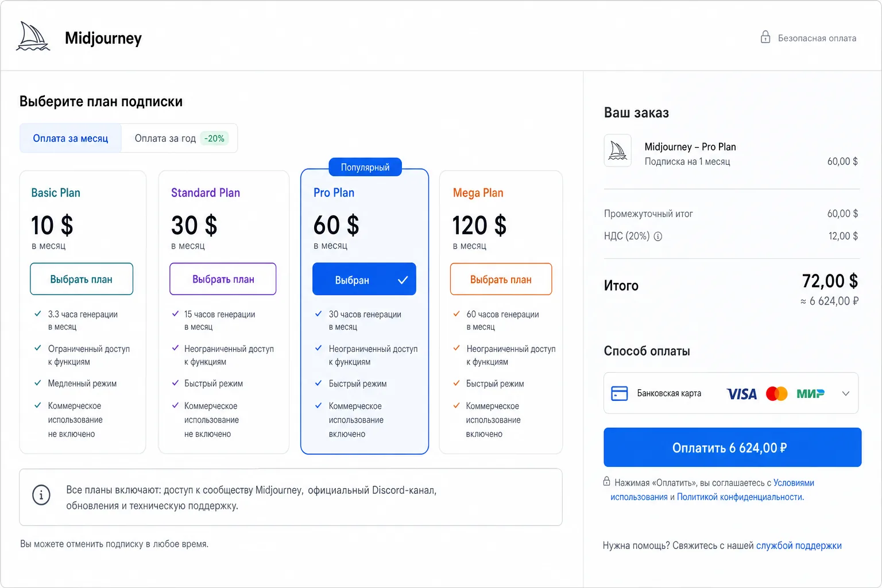
Task: Click check icon beside Pro Plan's Коммерческое использование
Action: coord(319,405)
